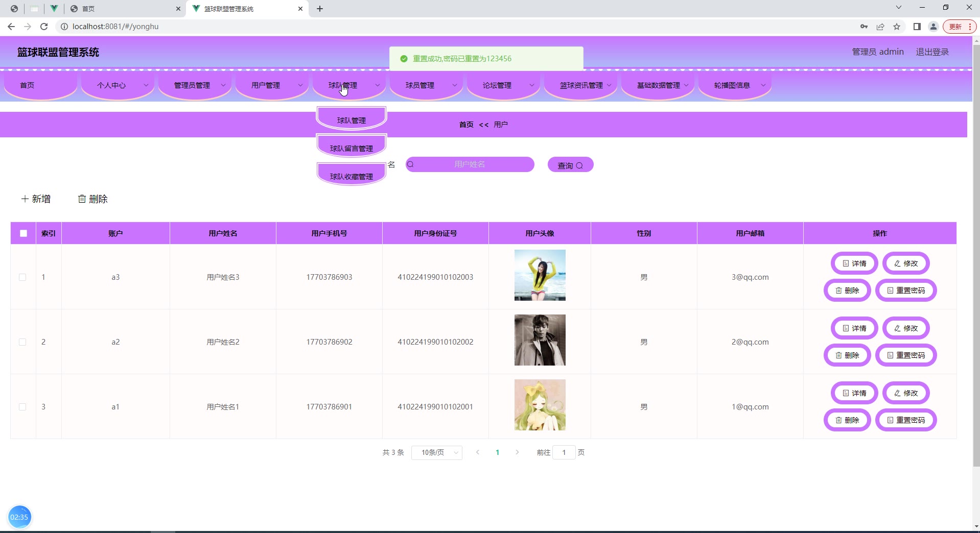
Task: Go to the previous page of results
Action: [478, 452]
